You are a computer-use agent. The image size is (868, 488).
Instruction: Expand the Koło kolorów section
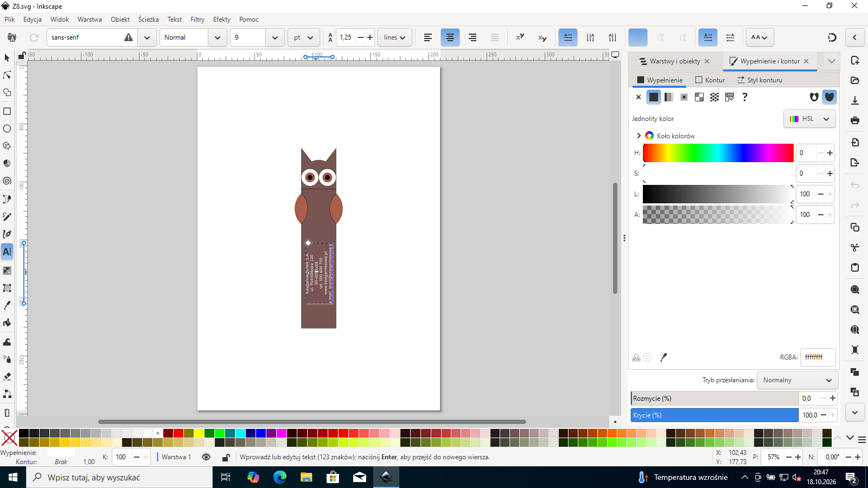coord(639,136)
